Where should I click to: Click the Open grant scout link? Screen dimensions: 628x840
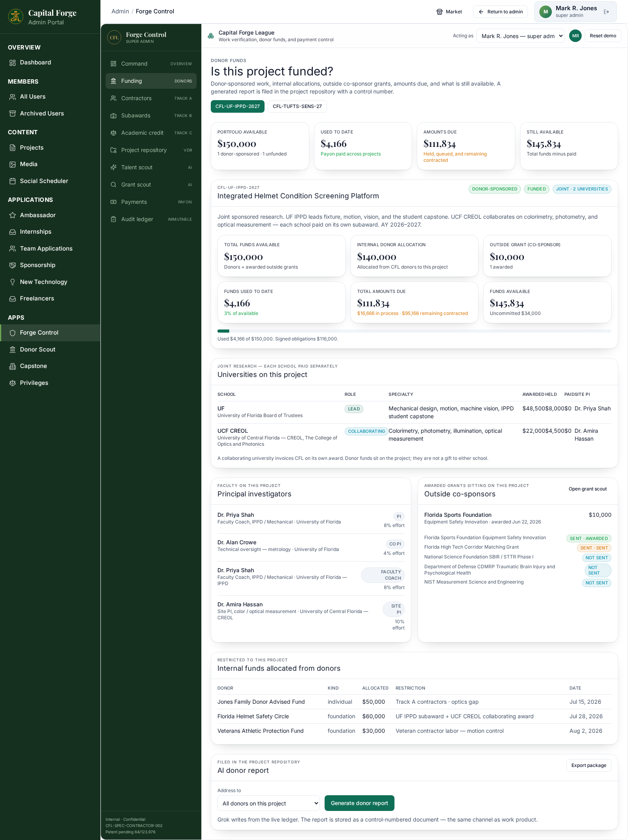coord(588,489)
